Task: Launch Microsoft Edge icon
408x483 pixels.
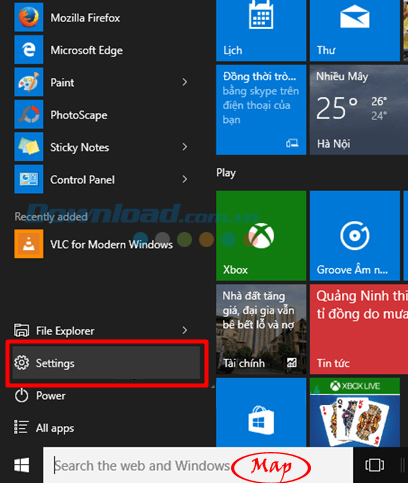Action: pyautogui.click(x=29, y=50)
